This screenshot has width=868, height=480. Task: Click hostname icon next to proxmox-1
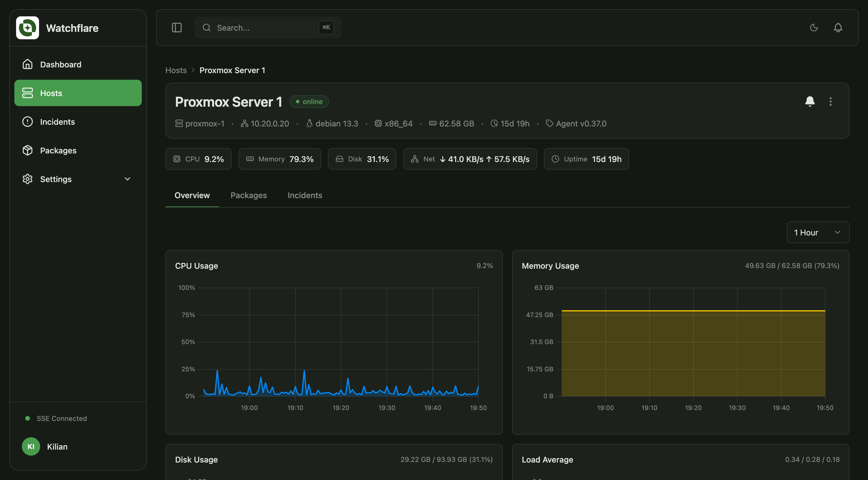point(179,124)
